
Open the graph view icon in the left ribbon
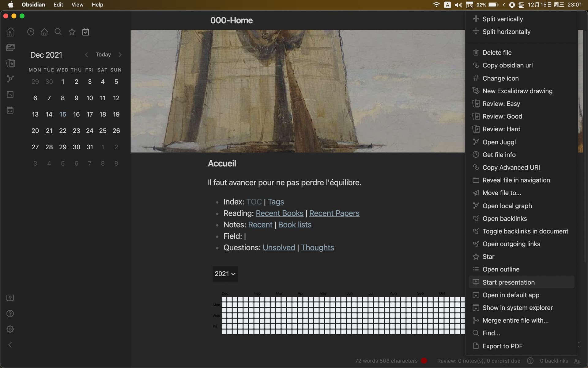[x=10, y=79]
